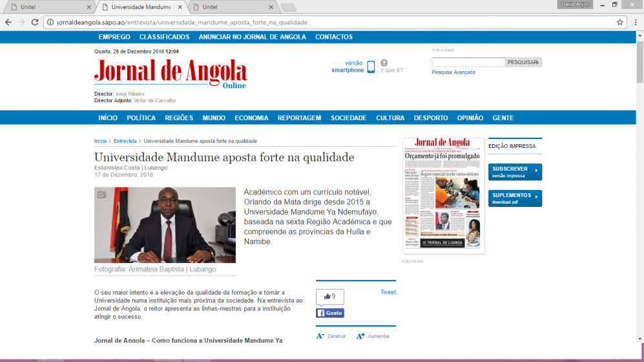Click scrollbar up arrow
Viewport: 644px width, 362px height.
pos(640,36)
